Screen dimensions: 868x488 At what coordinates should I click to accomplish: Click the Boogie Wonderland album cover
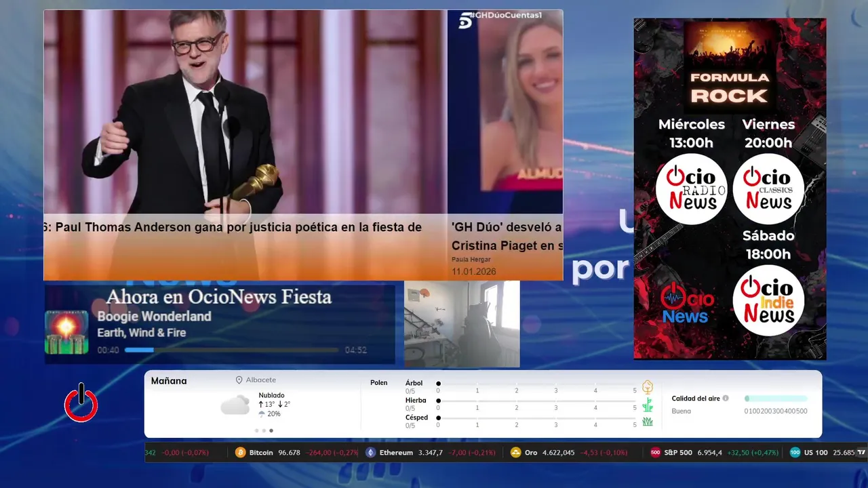click(66, 332)
